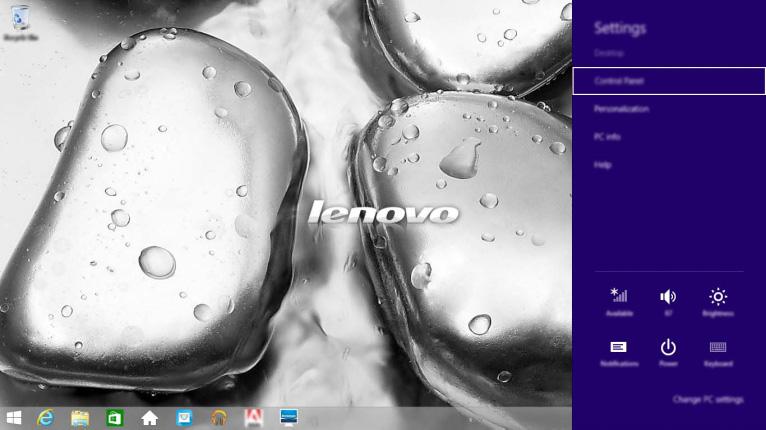Open Personalization from Settings charm
Viewport: 766px width, 430px height.
click(621, 109)
